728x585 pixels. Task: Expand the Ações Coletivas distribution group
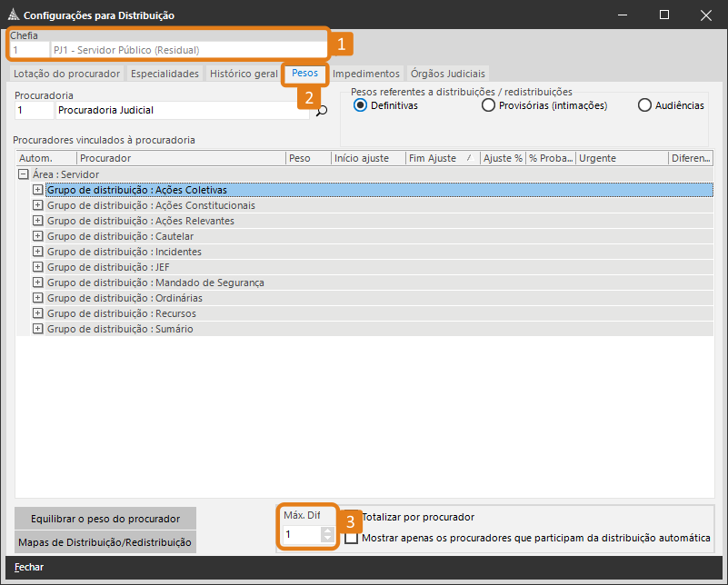tap(38, 190)
